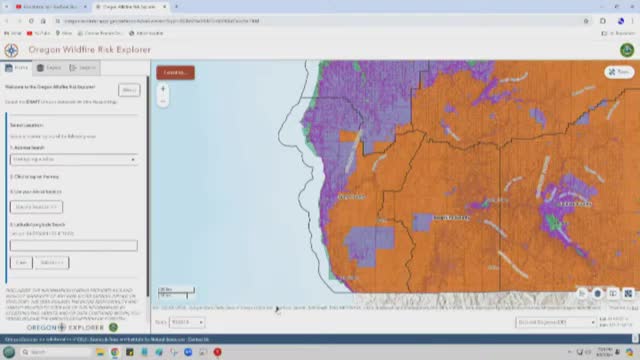Click the Oregon Explorer footer logo
Image resolution: width=640 pixels, height=360 pixels.
pyautogui.click(x=65, y=327)
